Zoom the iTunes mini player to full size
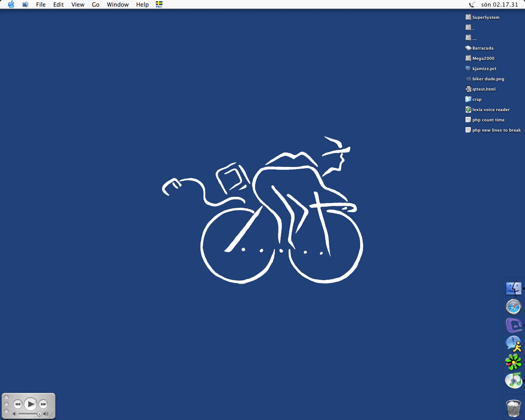Viewport: 525px width, 420px height. click(6, 411)
